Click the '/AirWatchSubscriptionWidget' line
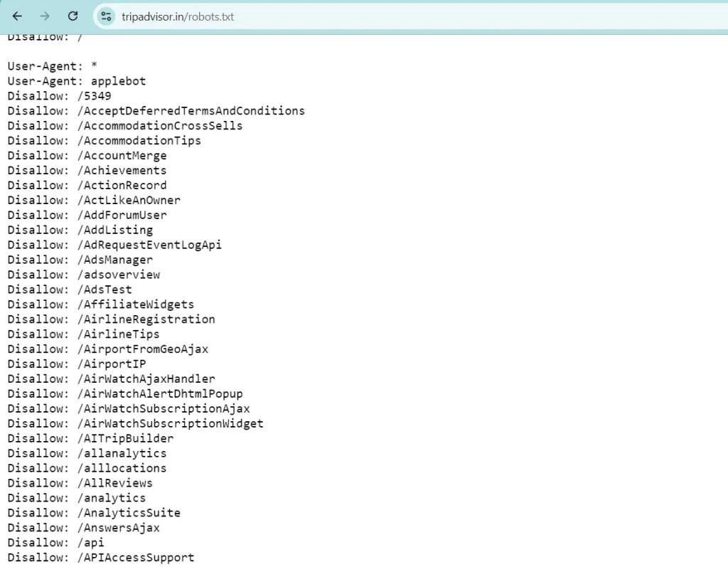This screenshot has height=567, width=728. pyautogui.click(x=136, y=423)
